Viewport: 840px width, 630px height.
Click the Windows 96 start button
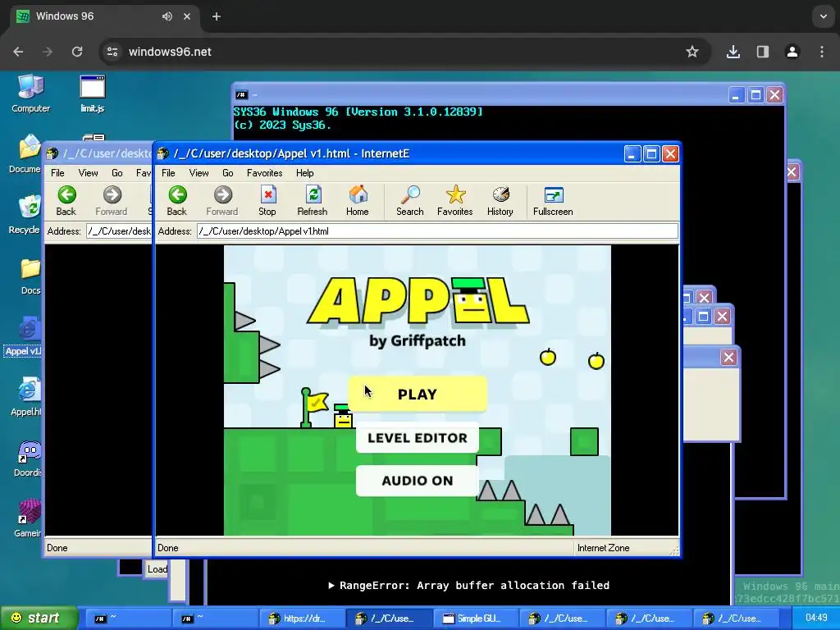click(39, 619)
